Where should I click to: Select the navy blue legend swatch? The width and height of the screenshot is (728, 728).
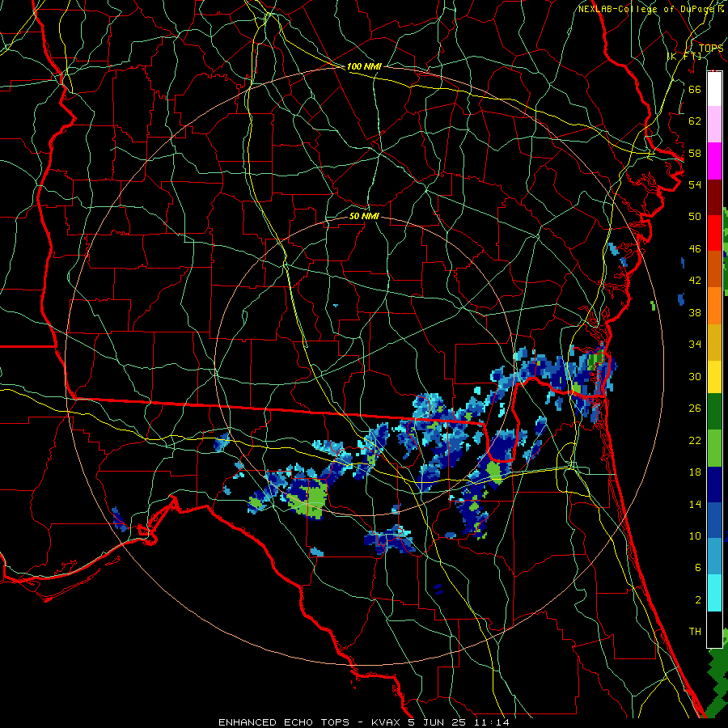coord(714,485)
